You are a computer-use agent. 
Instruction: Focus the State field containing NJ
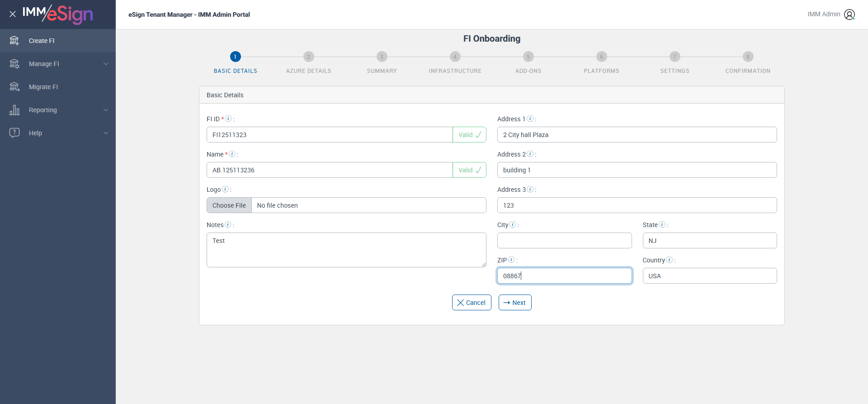pyautogui.click(x=710, y=241)
